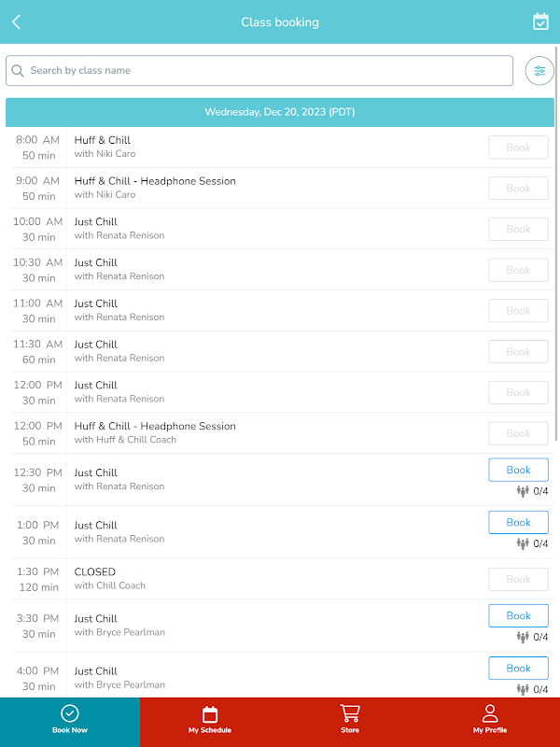Click the Wednesday, Dec 20, 2023 date header
The height and width of the screenshot is (747, 560).
coord(280,112)
